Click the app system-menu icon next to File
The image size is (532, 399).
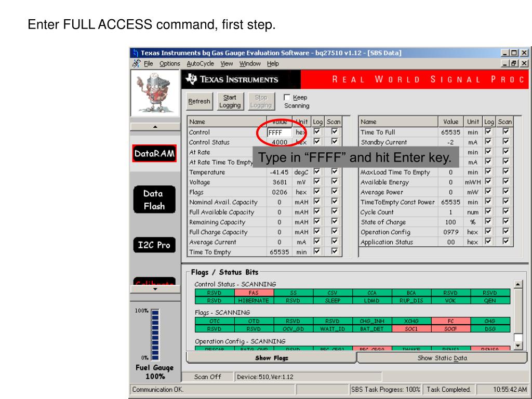click(x=136, y=63)
